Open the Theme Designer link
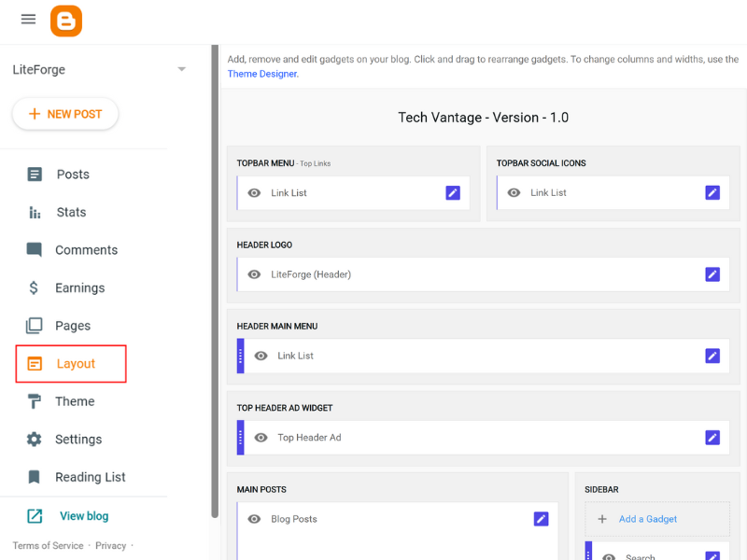This screenshot has width=747, height=560. 262,73
